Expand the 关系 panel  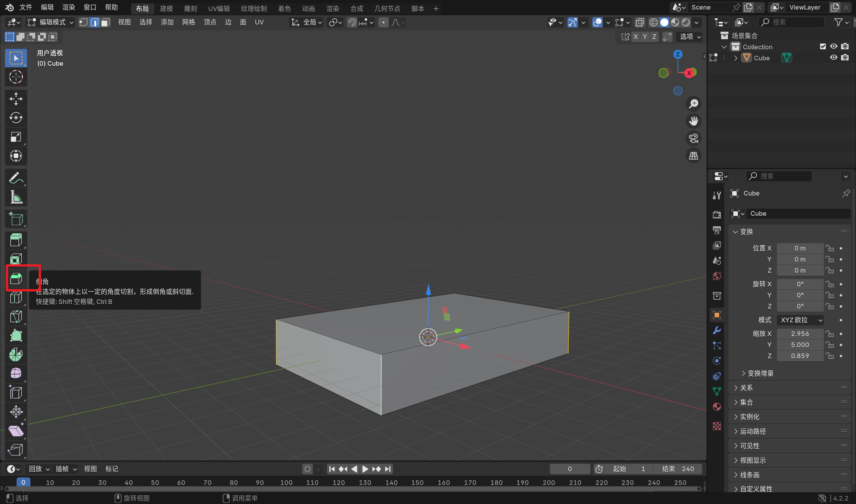[x=746, y=388]
